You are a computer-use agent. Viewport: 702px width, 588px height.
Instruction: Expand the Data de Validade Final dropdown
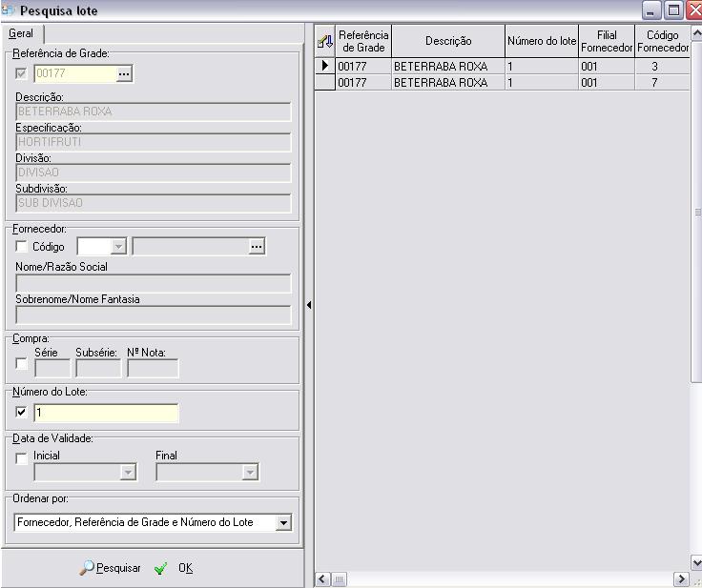pyautogui.click(x=250, y=472)
